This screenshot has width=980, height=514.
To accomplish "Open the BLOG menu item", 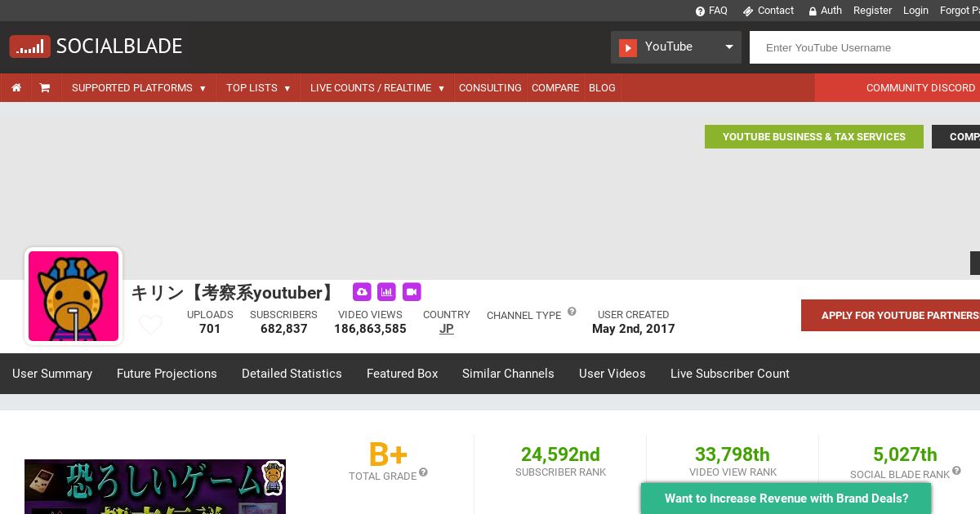I will pos(602,88).
